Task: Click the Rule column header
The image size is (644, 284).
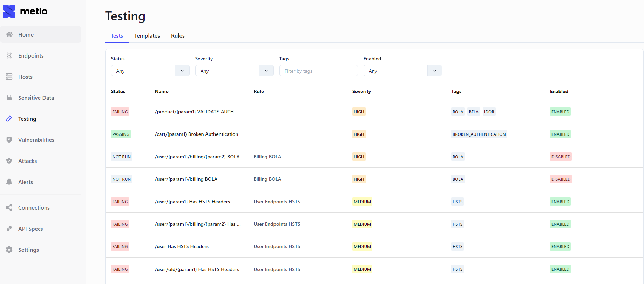Action: (x=259, y=91)
